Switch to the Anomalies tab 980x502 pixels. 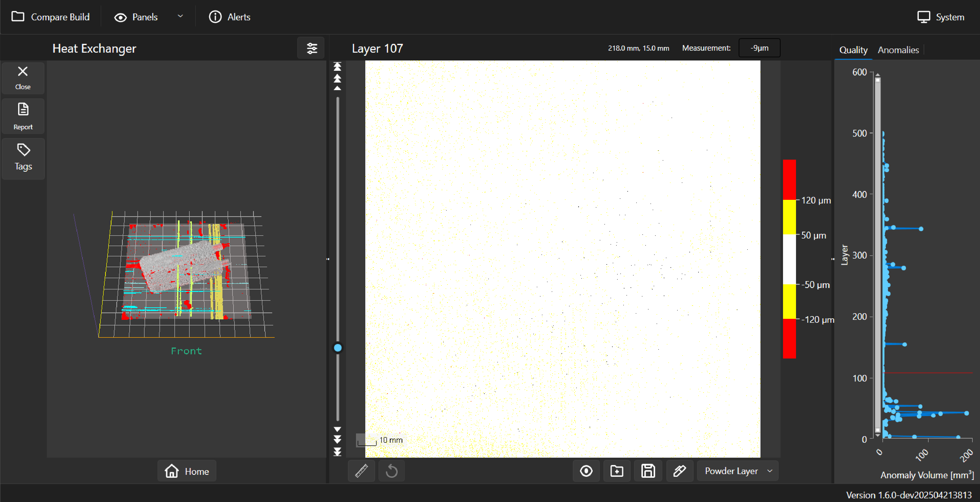tap(898, 50)
